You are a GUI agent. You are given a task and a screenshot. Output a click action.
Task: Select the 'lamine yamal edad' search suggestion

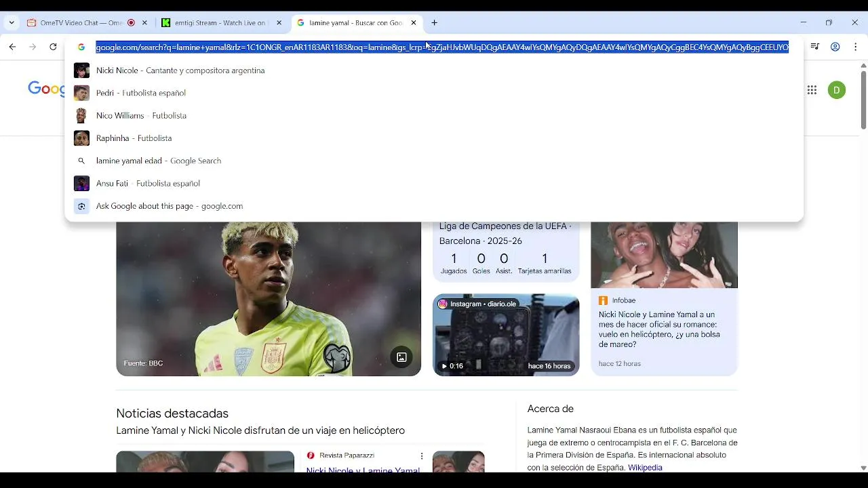click(x=434, y=161)
